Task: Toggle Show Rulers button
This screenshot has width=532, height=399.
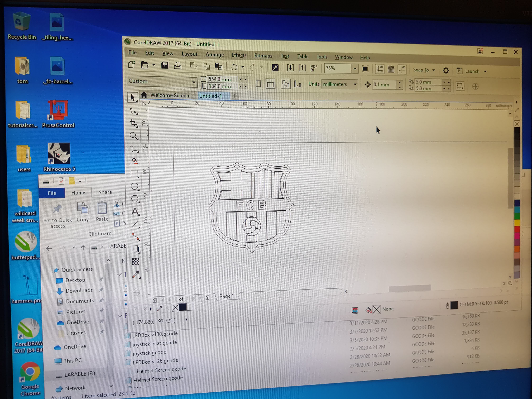Action: (380, 69)
